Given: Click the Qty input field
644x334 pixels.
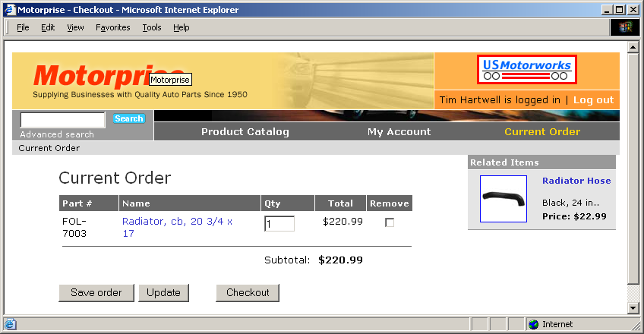Looking at the screenshot, I should (x=279, y=224).
